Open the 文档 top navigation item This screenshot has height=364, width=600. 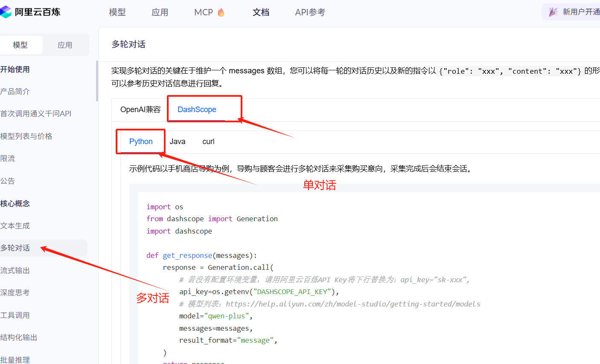[x=261, y=12]
